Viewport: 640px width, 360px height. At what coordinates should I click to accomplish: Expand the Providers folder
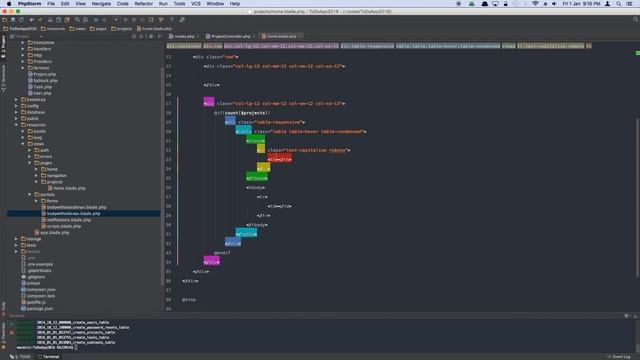(23, 62)
